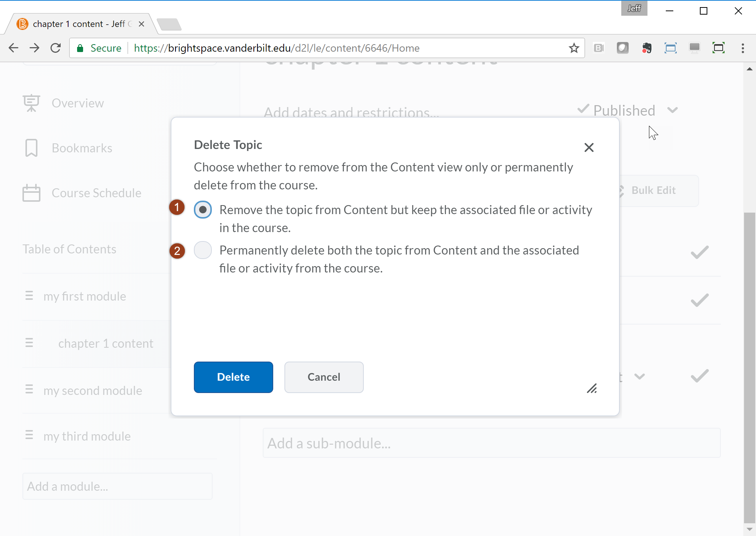
Task: Click the Add a sub-module input field
Action: 491,443
